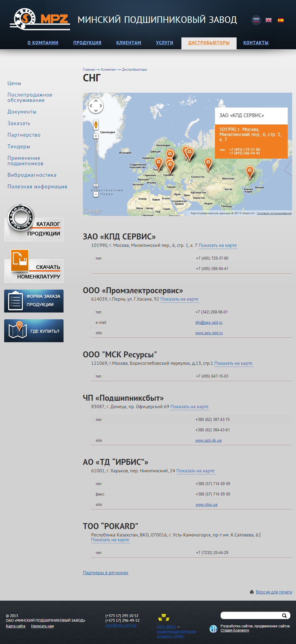The height and width of the screenshot is (644, 296).
Task: Select the map marker over Ukraine
Action: pyautogui.click(x=170, y=167)
